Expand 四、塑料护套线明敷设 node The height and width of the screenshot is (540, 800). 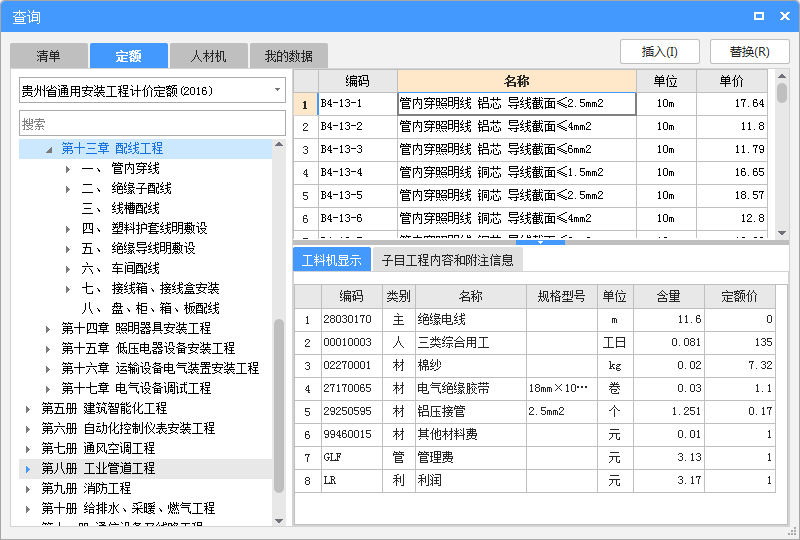coord(68,229)
